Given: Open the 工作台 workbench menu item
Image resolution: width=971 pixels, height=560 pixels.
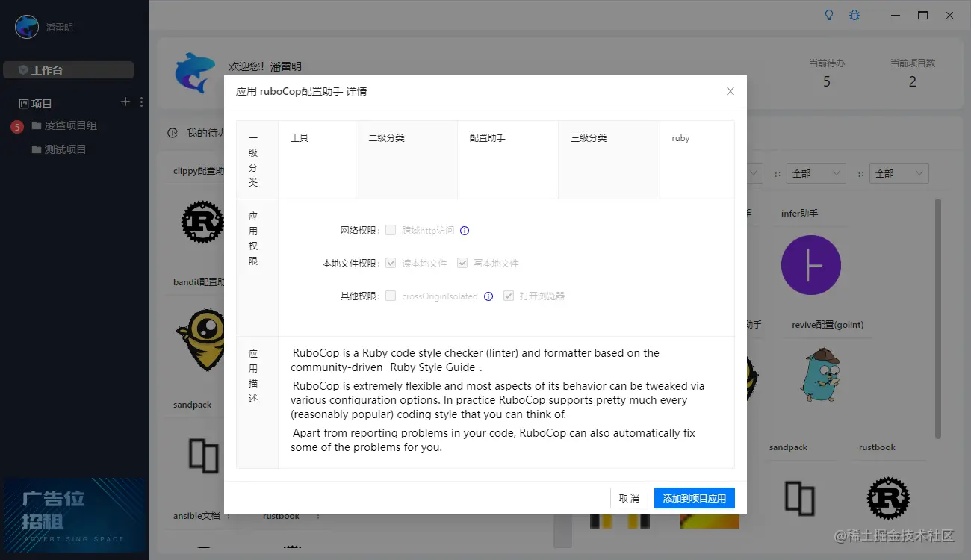Looking at the screenshot, I should point(69,69).
